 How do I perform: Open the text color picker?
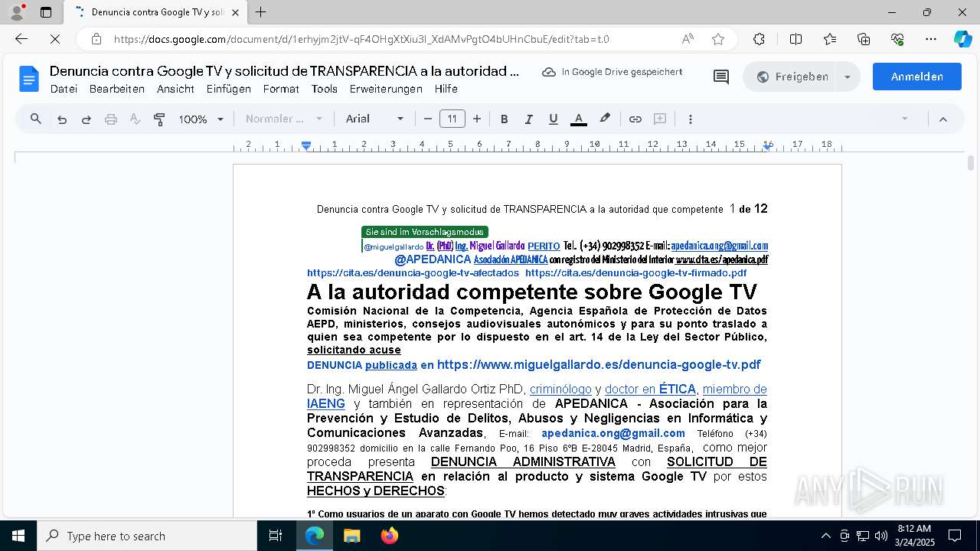click(x=579, y=119)
